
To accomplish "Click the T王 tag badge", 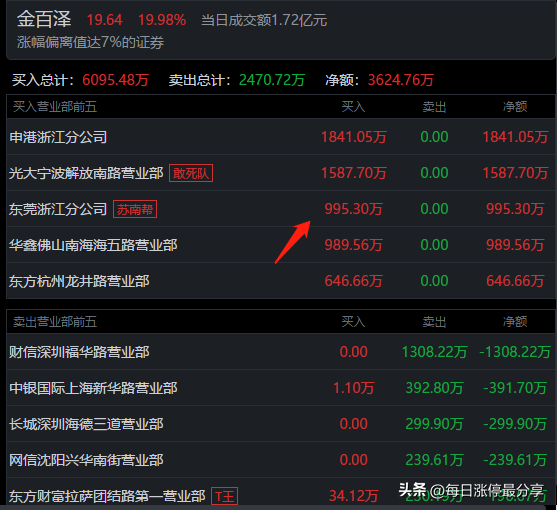I will point(225,496).
